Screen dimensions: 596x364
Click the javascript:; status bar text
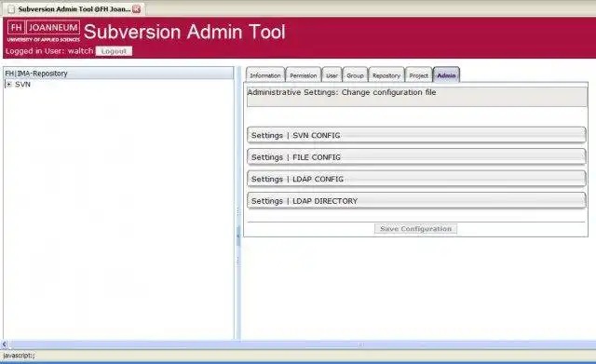click(19, 356)
